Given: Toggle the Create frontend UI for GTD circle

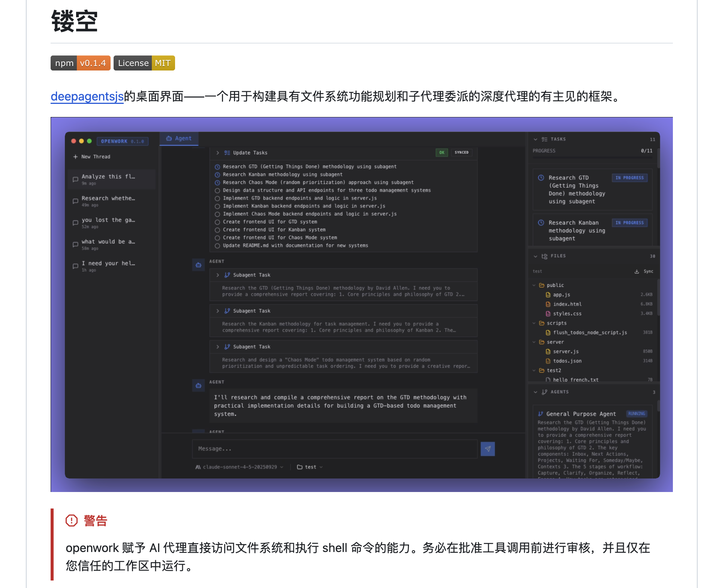Looking at the screenshot, I should click(217, 222).
